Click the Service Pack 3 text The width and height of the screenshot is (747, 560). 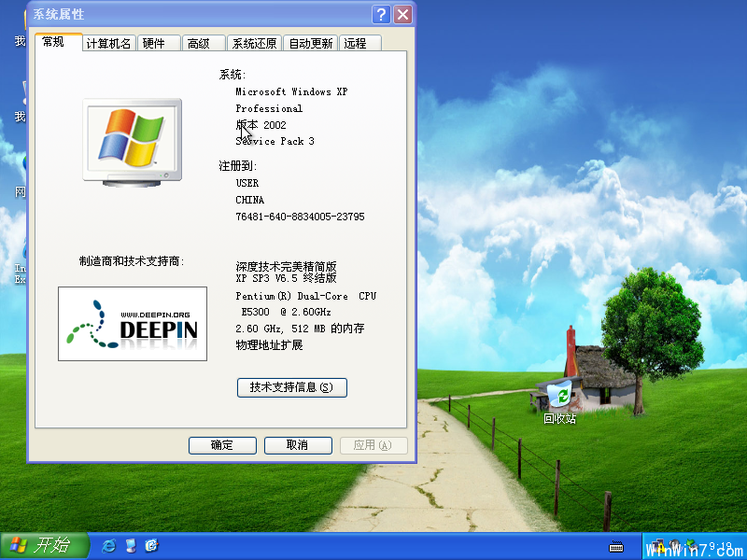coord(275,141)
